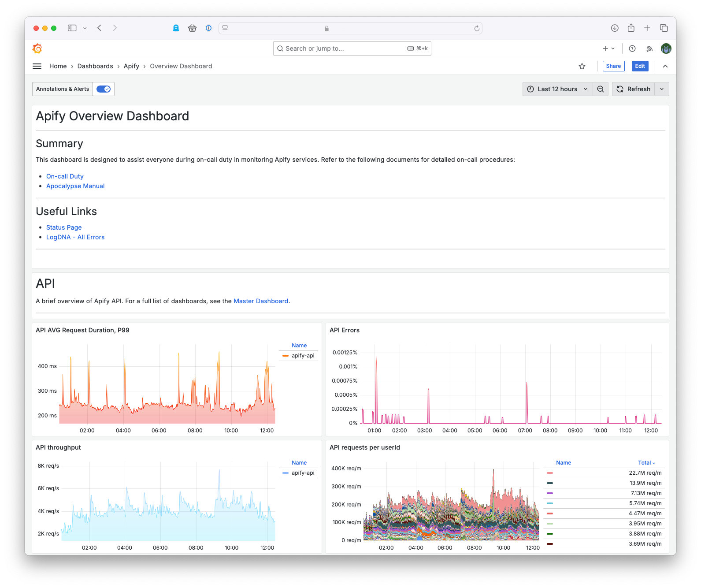
Task: Click the 4.47M req/m legend row
Action: 604,514
